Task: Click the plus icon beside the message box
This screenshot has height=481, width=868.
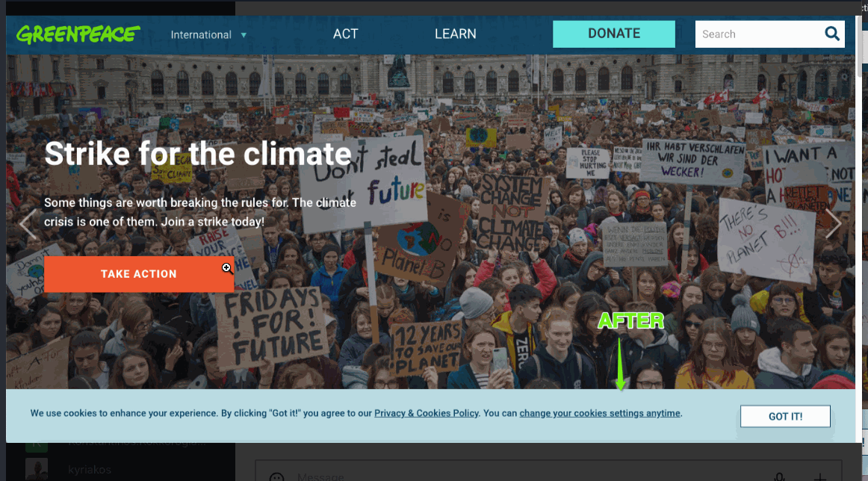Action: tap(820, 477)
